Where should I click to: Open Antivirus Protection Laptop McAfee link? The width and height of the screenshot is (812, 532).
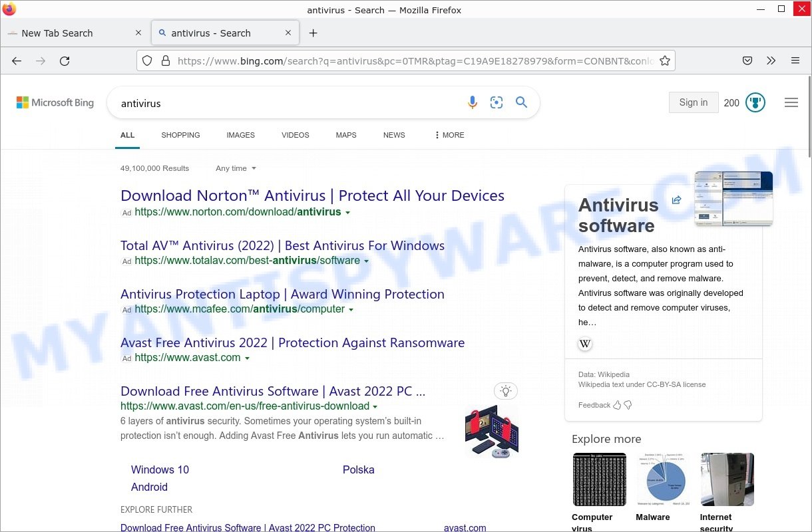click(x=282, y=294)
